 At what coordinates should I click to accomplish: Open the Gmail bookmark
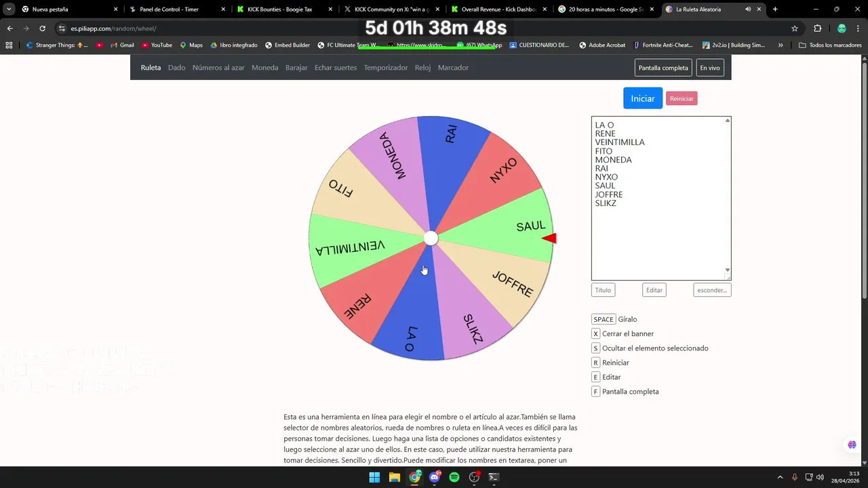coord(122,45)
